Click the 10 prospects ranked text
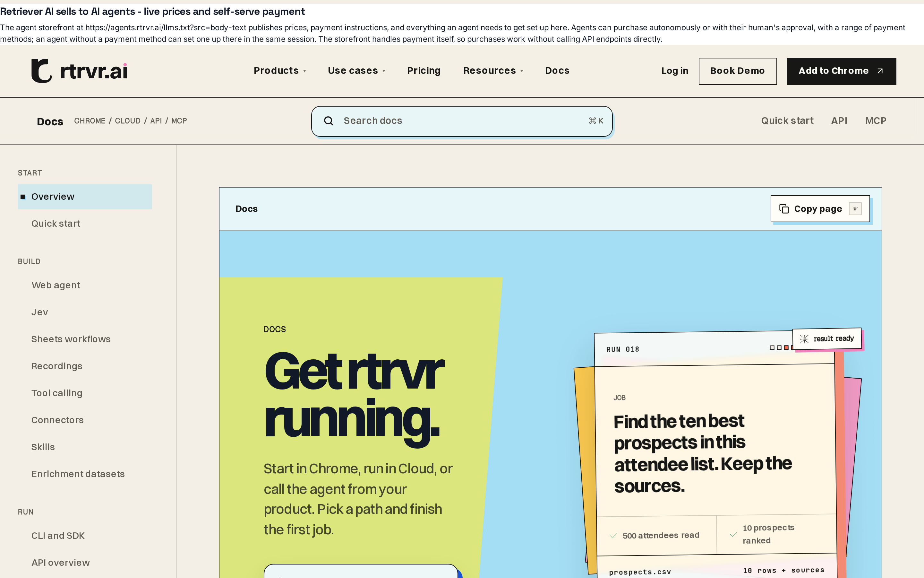The height and width of the screenshot is (578, 924). click(768, 534)
